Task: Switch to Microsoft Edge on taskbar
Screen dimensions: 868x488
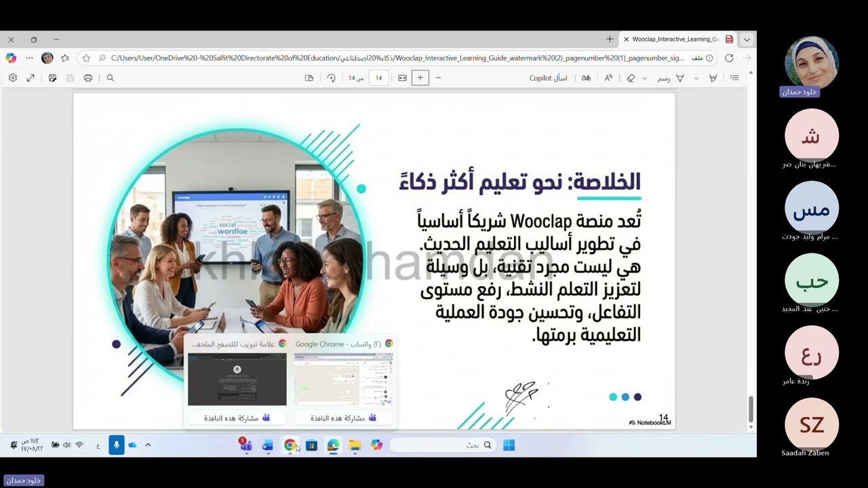Action: (333, 445)
